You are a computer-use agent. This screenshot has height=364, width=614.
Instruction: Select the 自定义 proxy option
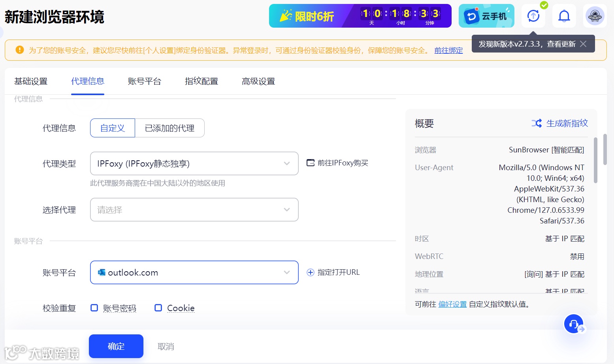pos(113,128)
